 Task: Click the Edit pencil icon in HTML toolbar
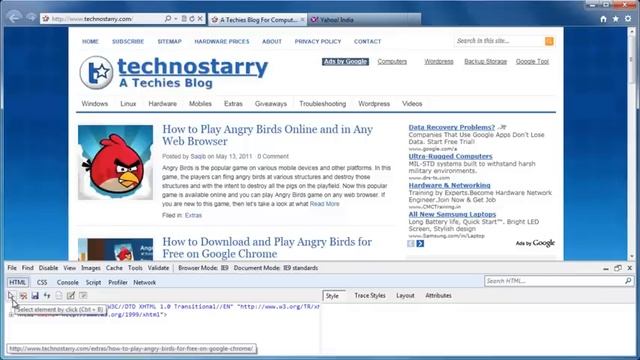(x=71, y=295)
